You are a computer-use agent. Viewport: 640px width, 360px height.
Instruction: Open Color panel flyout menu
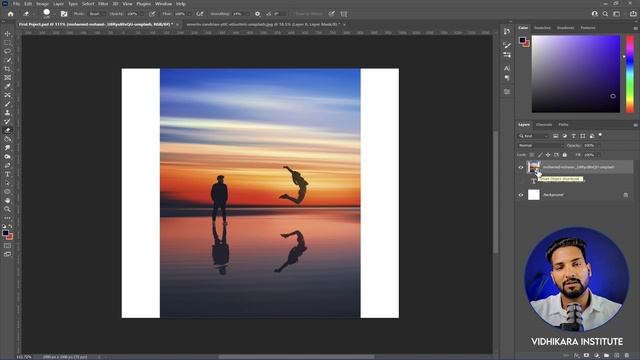pos(636,28)
